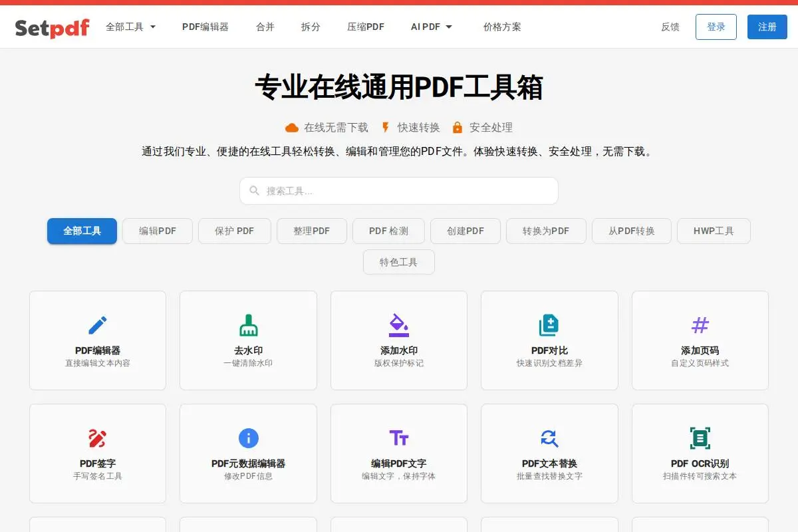Filter by 保护 PDF category

tap(235, 231)
